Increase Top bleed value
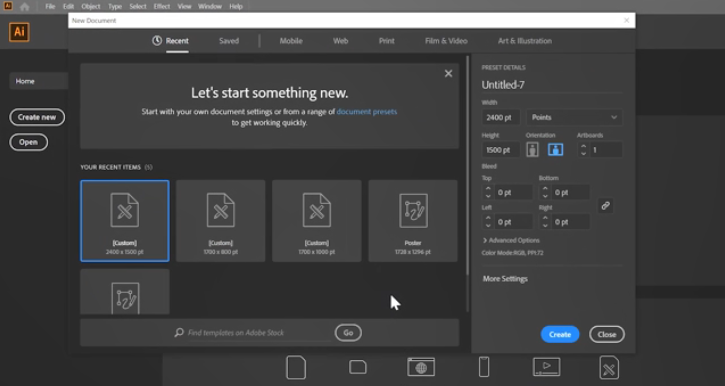The height and width of the screenshot is (386, 725). [488, 189]
